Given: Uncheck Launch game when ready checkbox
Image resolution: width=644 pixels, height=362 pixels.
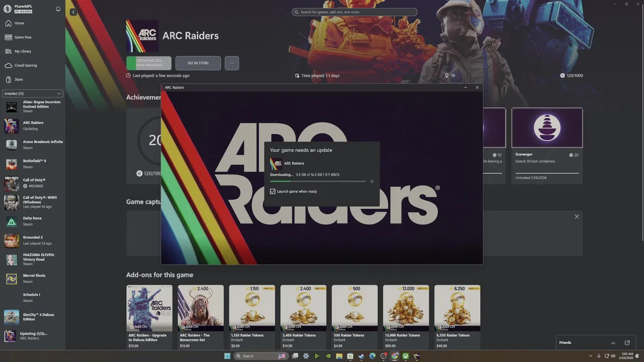Looking at the screenshot, I should click(273, 192).
